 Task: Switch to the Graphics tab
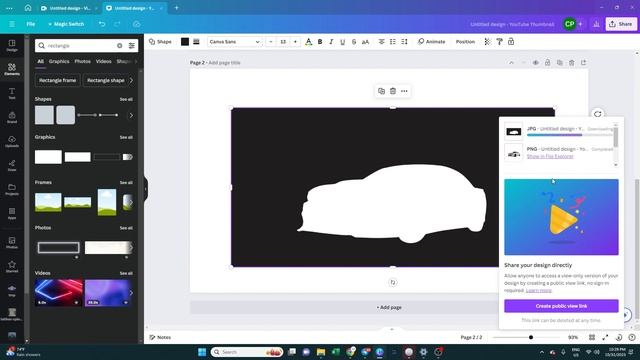(x=59, y=61)
